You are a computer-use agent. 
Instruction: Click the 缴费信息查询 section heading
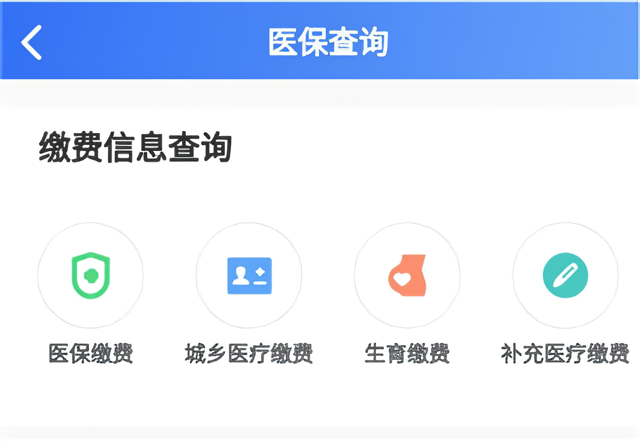(x=136, y=147)
